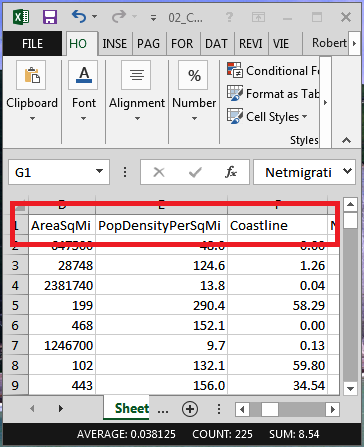Select cell with value 2381740

(62, 286)
